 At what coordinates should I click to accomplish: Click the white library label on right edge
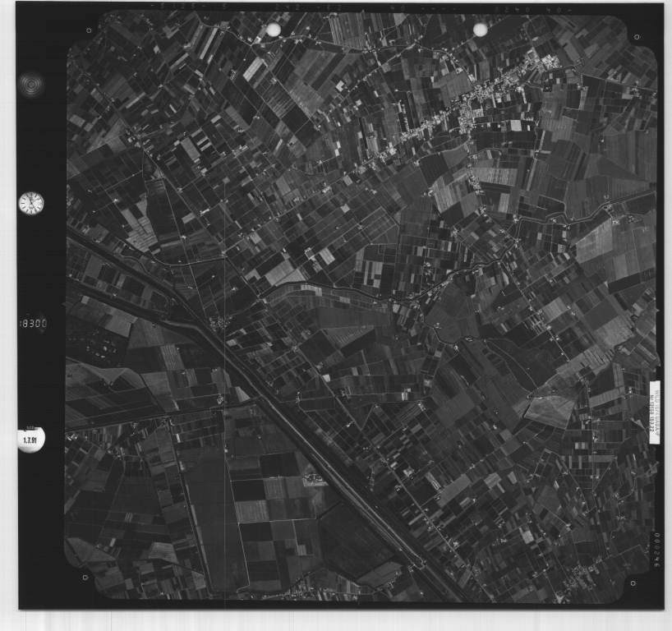(x=655, y=412)
